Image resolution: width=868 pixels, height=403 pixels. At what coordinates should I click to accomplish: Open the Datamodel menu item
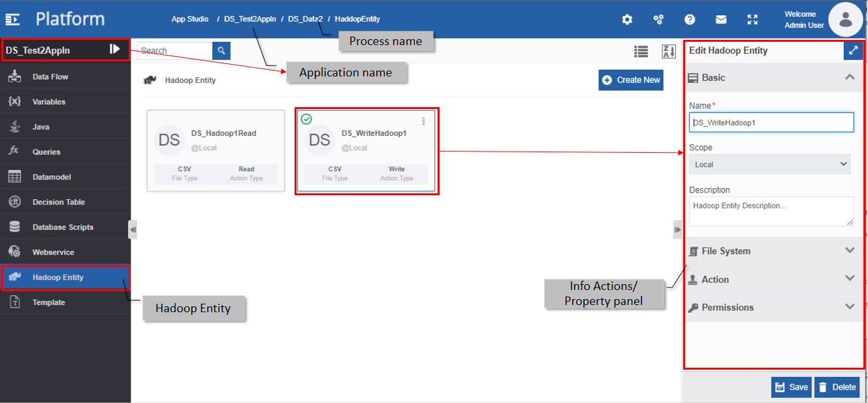(65, 177)
